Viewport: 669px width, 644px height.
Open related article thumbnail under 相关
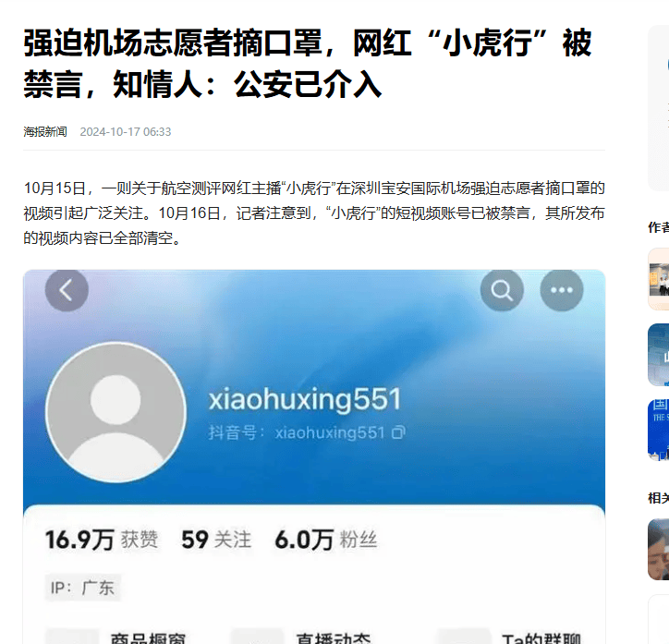(x=659, y=550)
